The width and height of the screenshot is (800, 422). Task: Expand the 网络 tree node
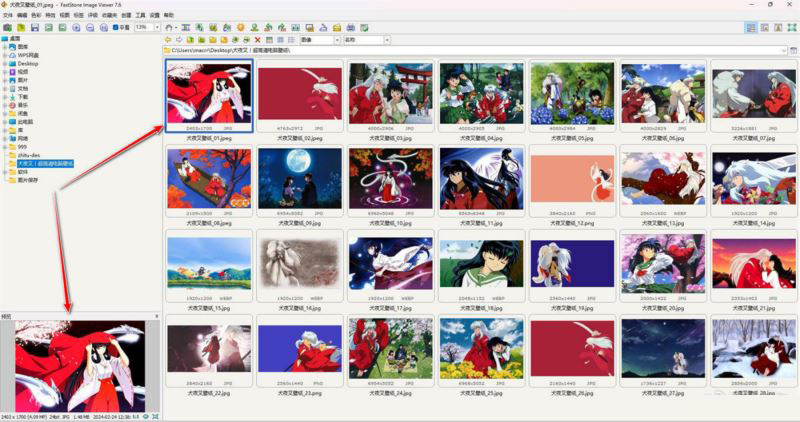tap(5, 138)
